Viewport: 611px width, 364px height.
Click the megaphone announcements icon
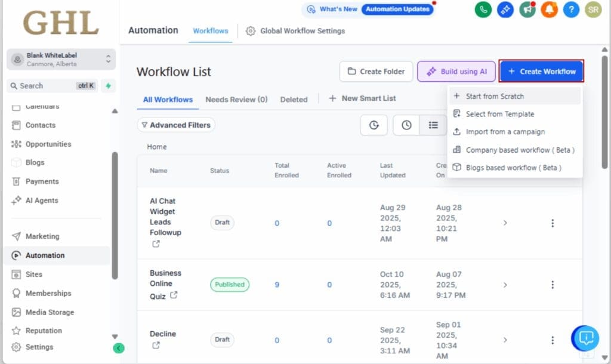pyautogui.click(x=527, y=10)
